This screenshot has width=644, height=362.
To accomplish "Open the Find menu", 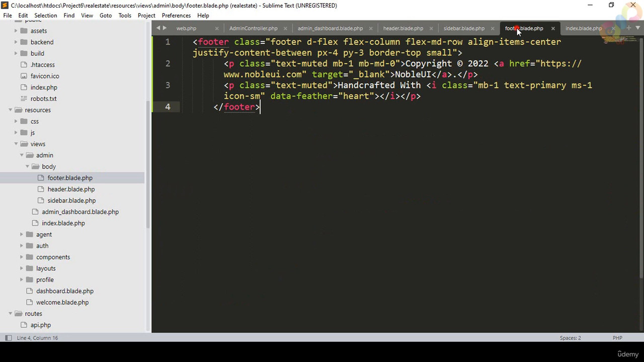I will [x=69, y=16].
